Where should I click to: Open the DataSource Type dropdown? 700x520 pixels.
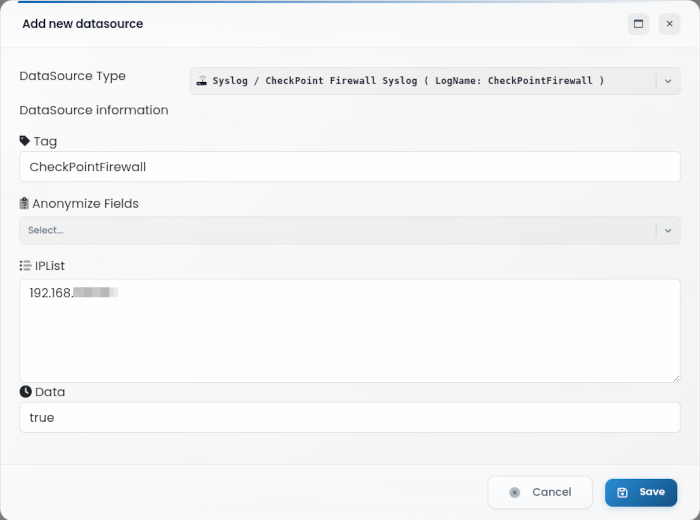[x=435, y=81]
